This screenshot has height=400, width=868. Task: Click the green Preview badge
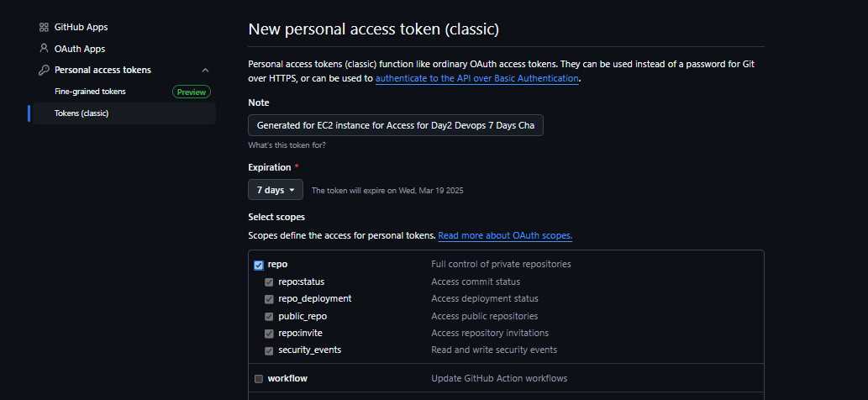pos(192,92)
